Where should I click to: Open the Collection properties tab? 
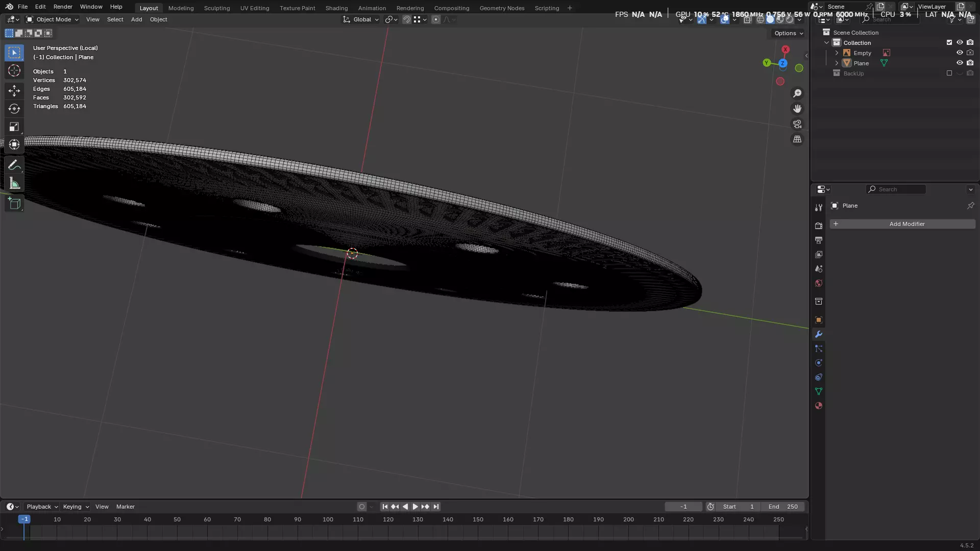pyautogui.click(x=819, y=302)
